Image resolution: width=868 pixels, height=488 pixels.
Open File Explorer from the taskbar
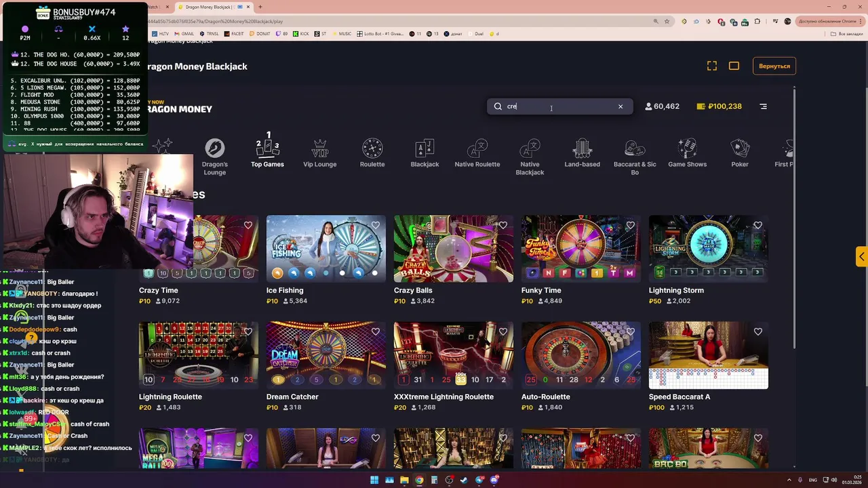[404, 480]
